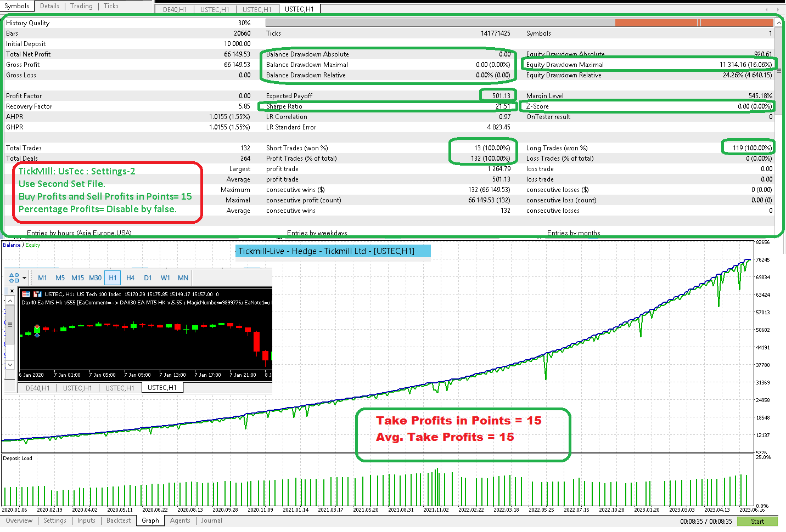Select the active USTEC,H1 tab above the report
The width and height of the screenshot is (786, 532).
pyautogui.click(x=299, y=9)
